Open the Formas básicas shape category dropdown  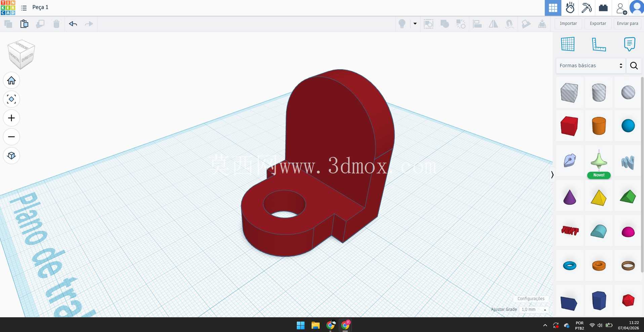pos(591,66)
